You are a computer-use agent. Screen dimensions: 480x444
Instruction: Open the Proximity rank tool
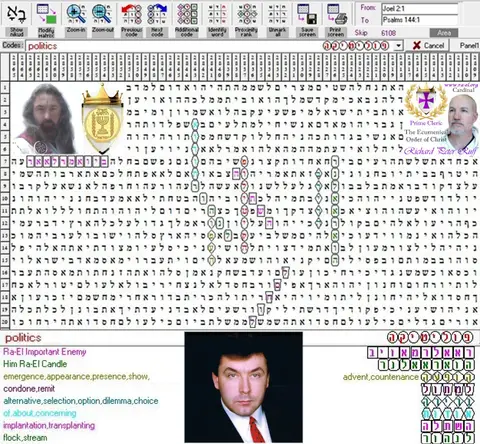(247, 14)
